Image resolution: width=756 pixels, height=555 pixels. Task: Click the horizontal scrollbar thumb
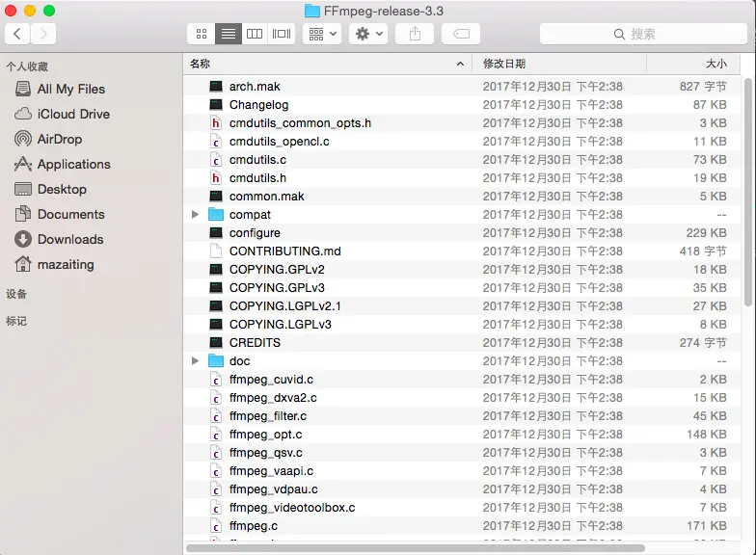click(x=416, y=548)
